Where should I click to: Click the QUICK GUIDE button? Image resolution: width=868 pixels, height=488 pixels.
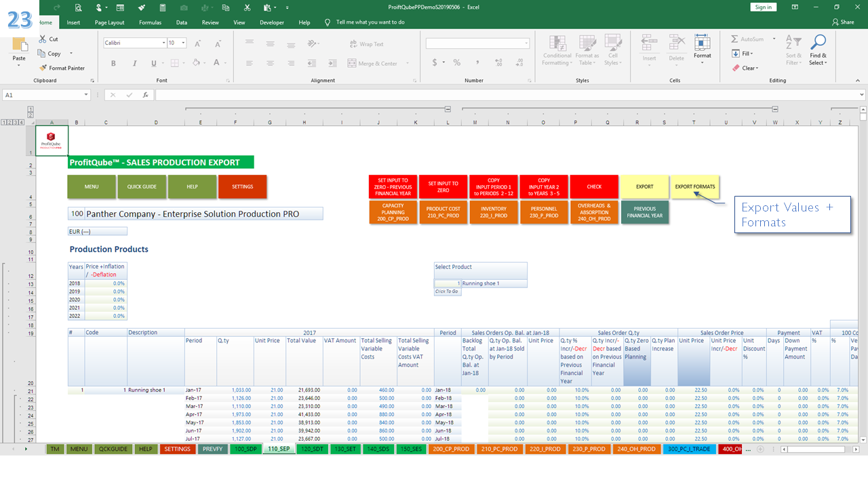click(x=142, y=186)
